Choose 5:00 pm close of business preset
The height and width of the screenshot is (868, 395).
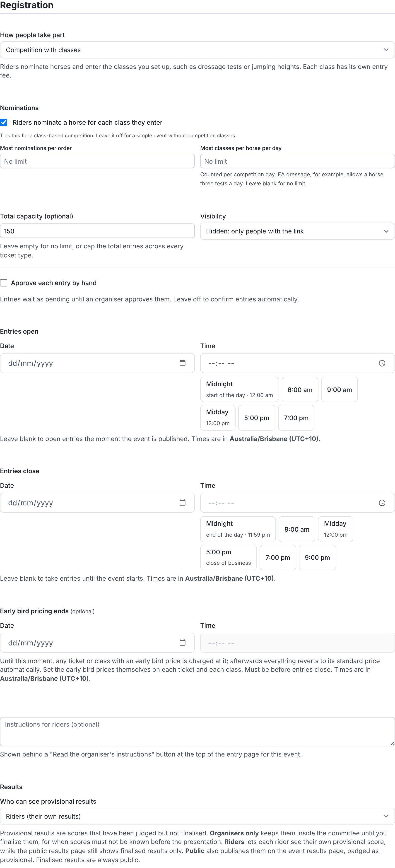[x=228, y=557]
